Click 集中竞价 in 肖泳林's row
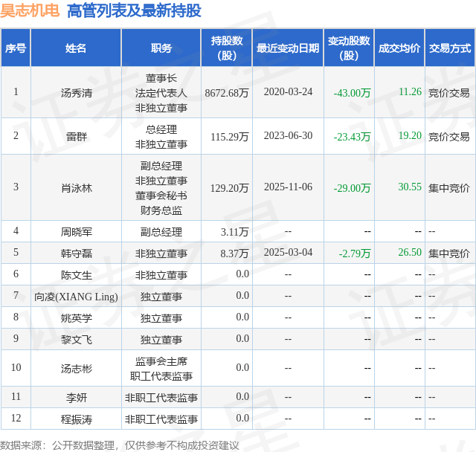 click(449, 188)
